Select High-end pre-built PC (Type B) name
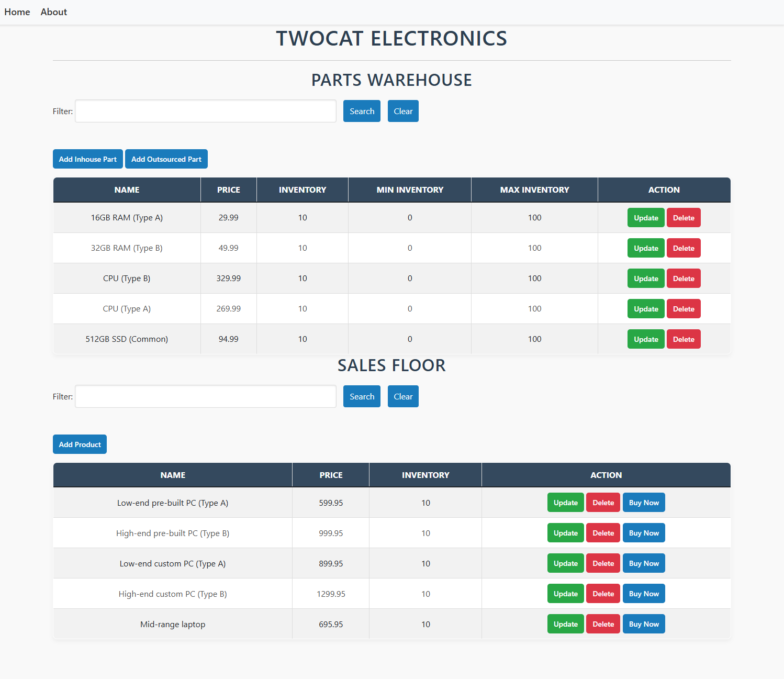Viewport: 784px width, 679px height. (x=173, y=533)
